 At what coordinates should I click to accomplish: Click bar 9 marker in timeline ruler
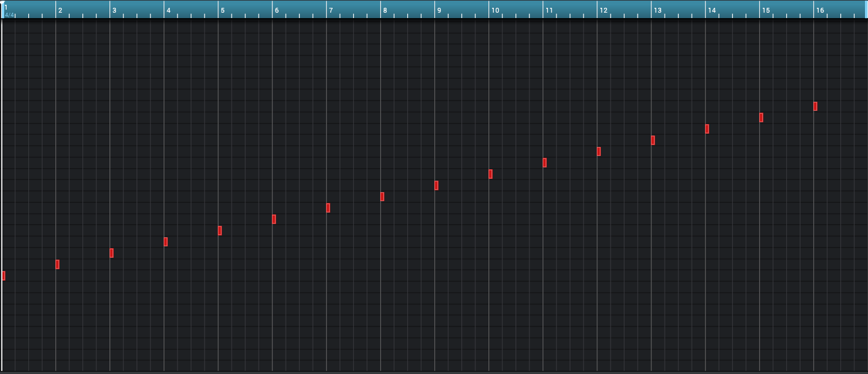(439, 10)
